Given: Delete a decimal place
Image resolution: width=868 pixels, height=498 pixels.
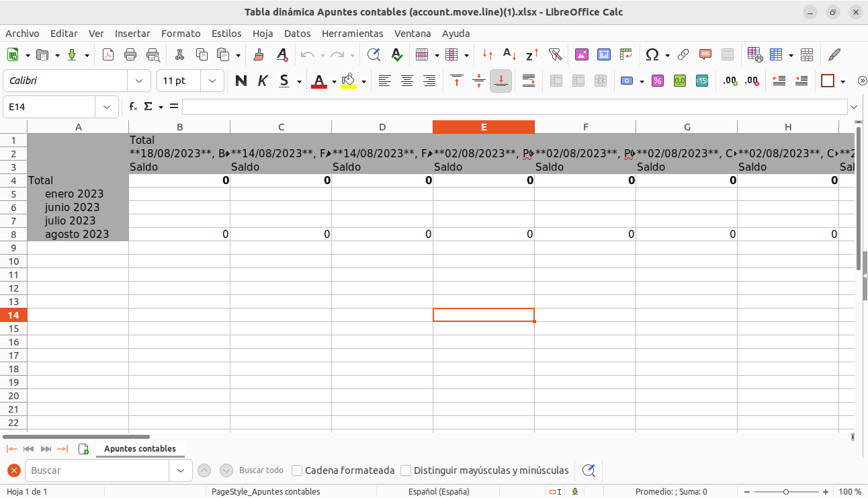Looking at the screenshot, I should (x=752, y=81).
